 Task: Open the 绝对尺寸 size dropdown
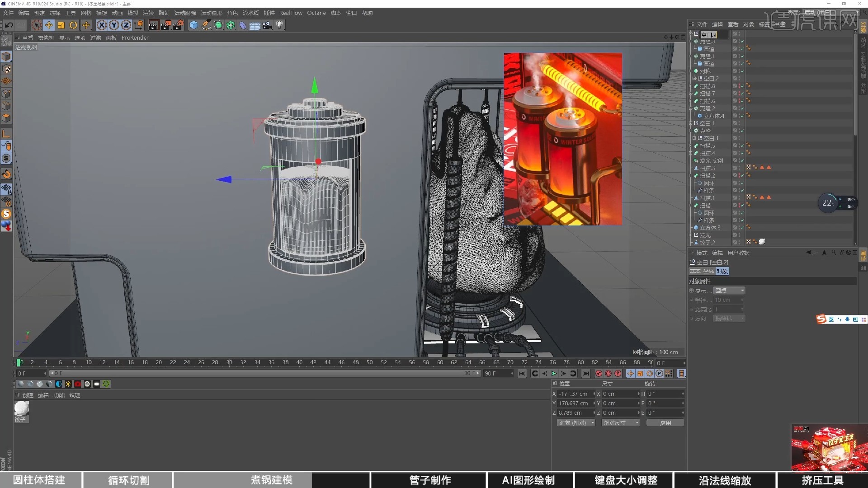click(621, 423)
